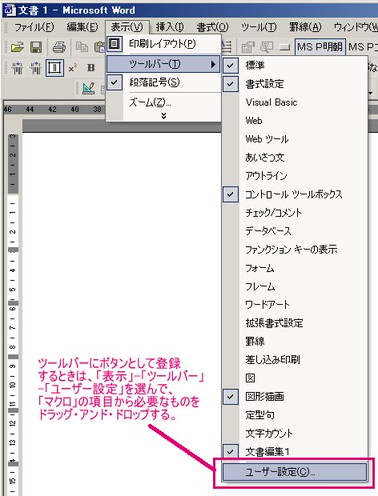Open the 挿入(I) menu
Viewport: 378px width, 496px height.
click(x=170, y=27)
